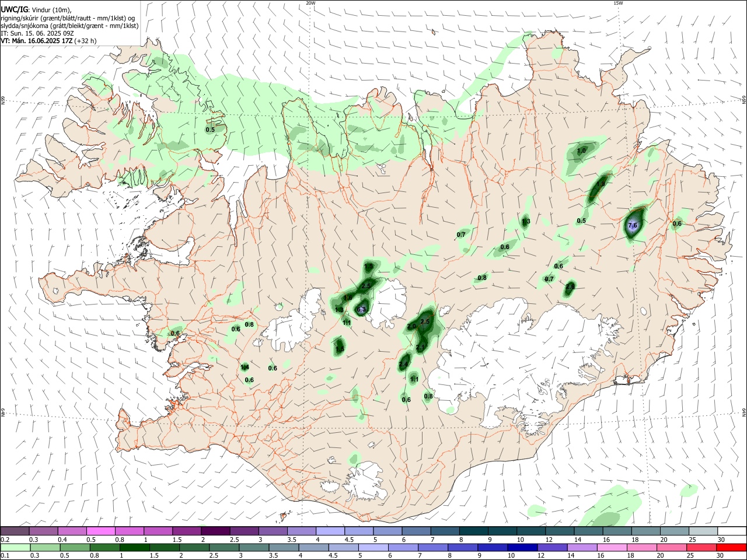Pick lower rain-scale swatch between 6 and 7

(x=403, y=548)
